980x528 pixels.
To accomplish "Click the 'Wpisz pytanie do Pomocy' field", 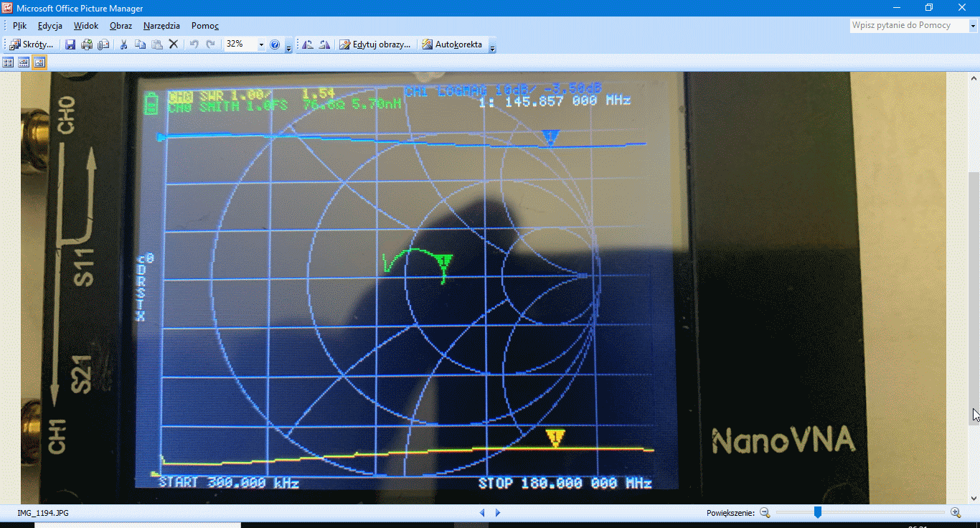I will click(x=908, y=25).
